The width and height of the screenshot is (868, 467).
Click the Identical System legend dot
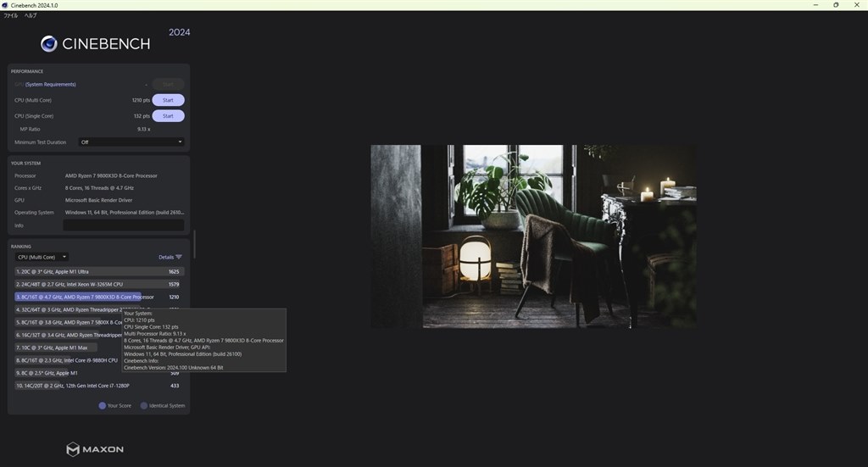click(143, 406)
